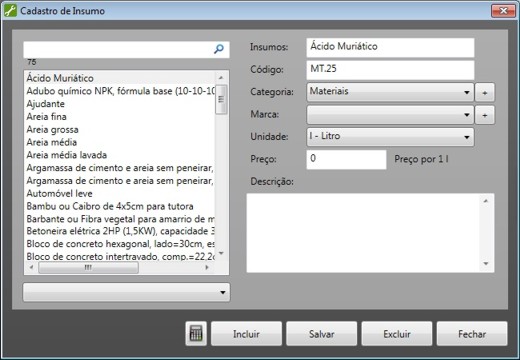Click list vertical scrollbar down arrow
This screenshot has height=360, width=520.
click(x=221, y=253)
